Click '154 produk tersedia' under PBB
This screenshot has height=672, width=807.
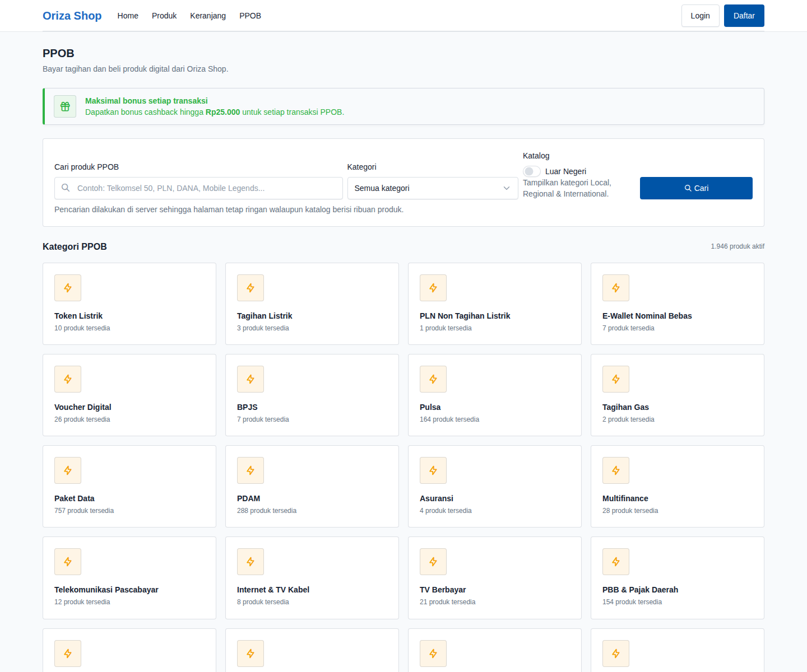point(632,602)
